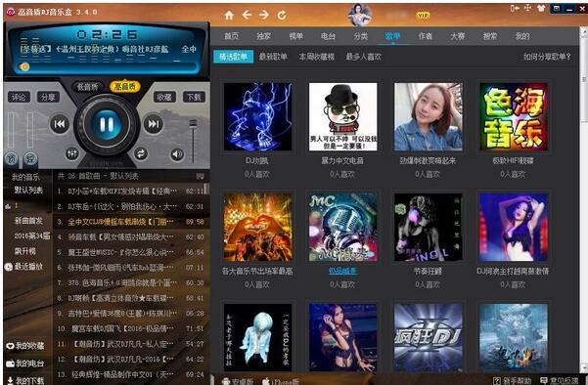Open the 搜索 search tab
The image size is (588, 385).
tap(490, 36)
